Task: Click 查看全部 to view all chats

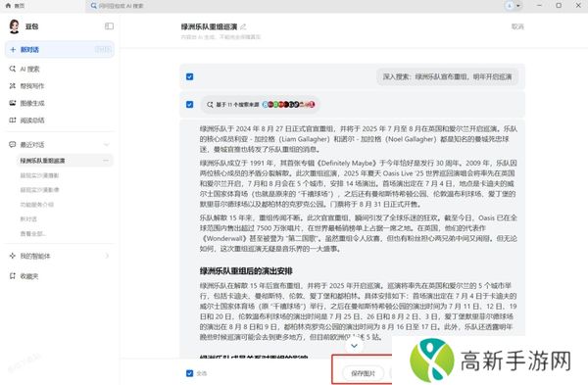Action: click(x=33, y=233)
